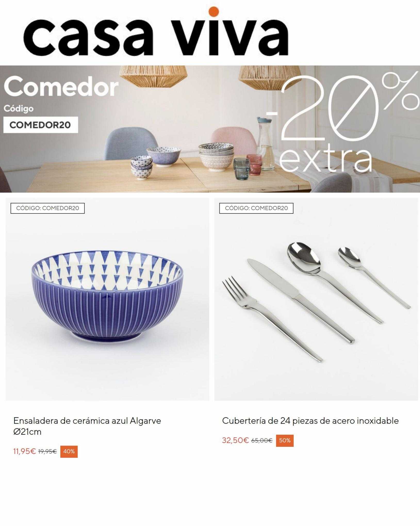Click the crossed-out 19,95€ original price
Viewport: 420px width, 526px height.
pos(47,452)
